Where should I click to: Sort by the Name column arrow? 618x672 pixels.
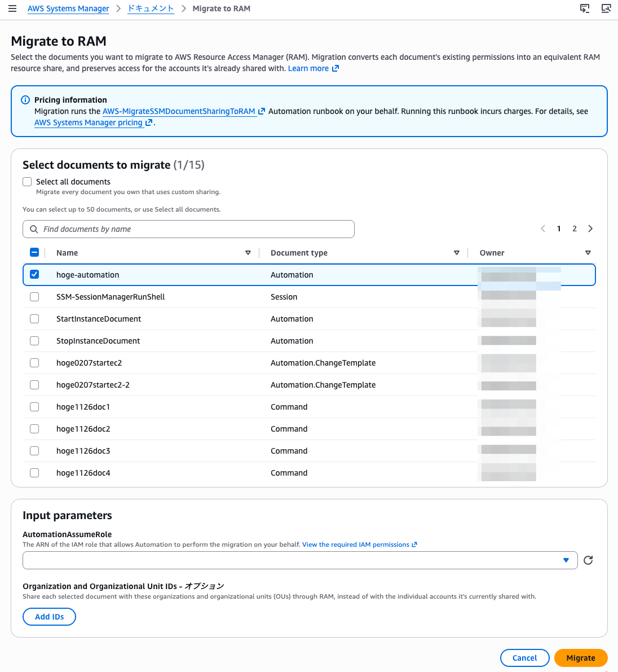pos(248,253)
